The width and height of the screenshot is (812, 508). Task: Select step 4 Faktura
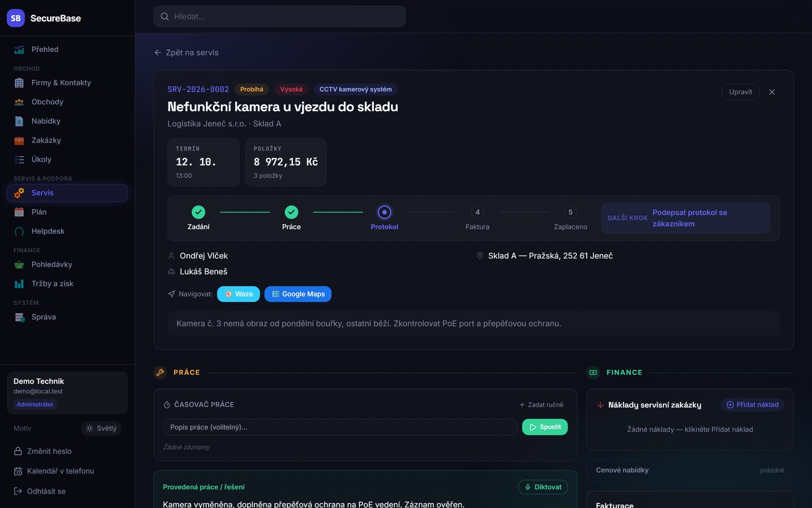coord(478,212)
